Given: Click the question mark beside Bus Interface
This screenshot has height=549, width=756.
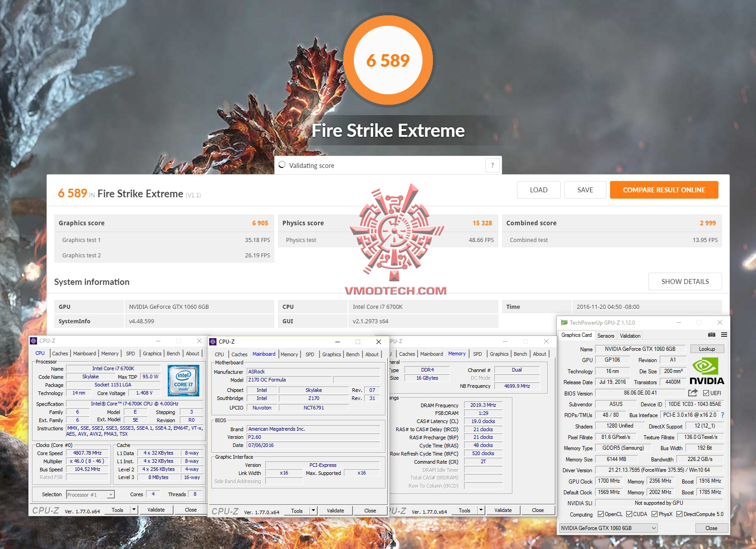Looking at the screenshot, I should 723,415.
